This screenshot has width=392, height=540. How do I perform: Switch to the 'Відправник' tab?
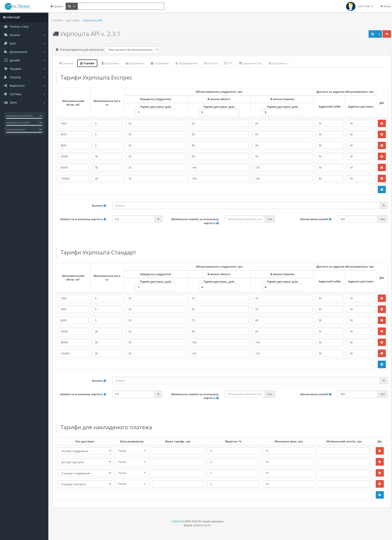[x=135, y=63]
